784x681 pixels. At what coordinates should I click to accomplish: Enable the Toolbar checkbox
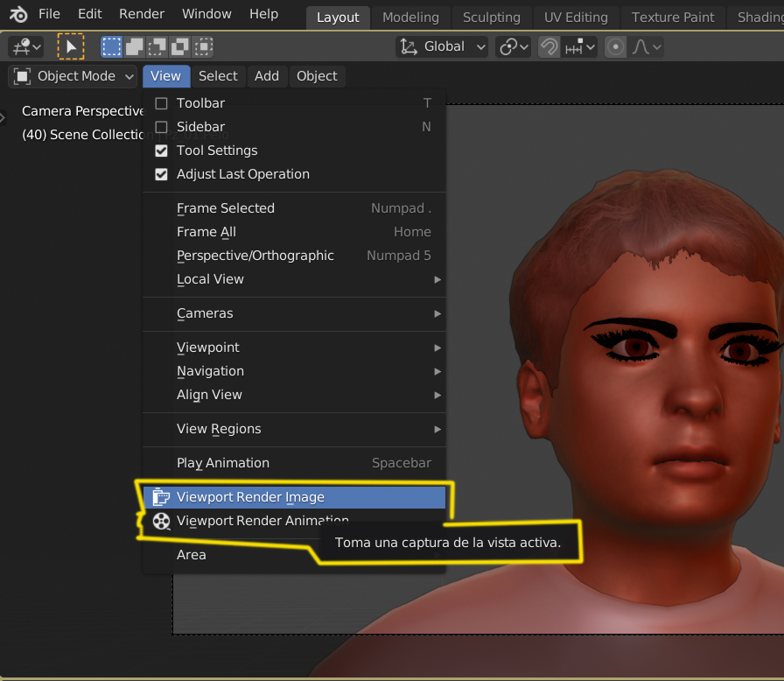click(x=161, y=103)
